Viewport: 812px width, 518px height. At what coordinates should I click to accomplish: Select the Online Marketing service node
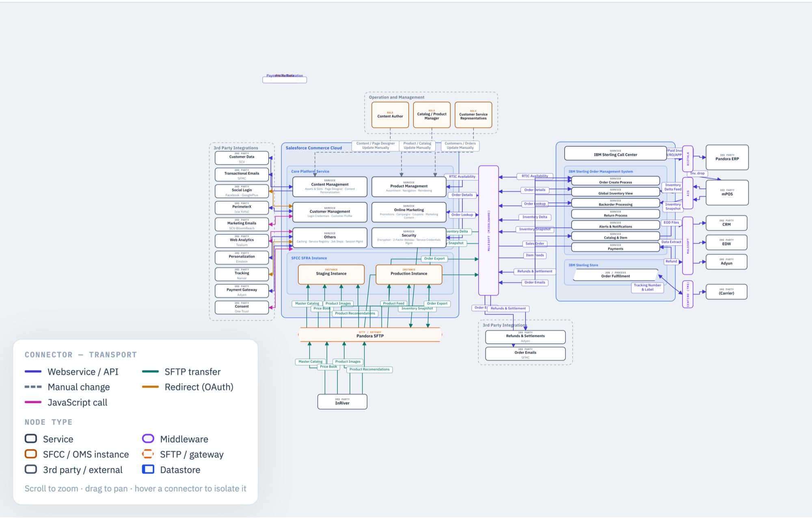coord(409,212)
